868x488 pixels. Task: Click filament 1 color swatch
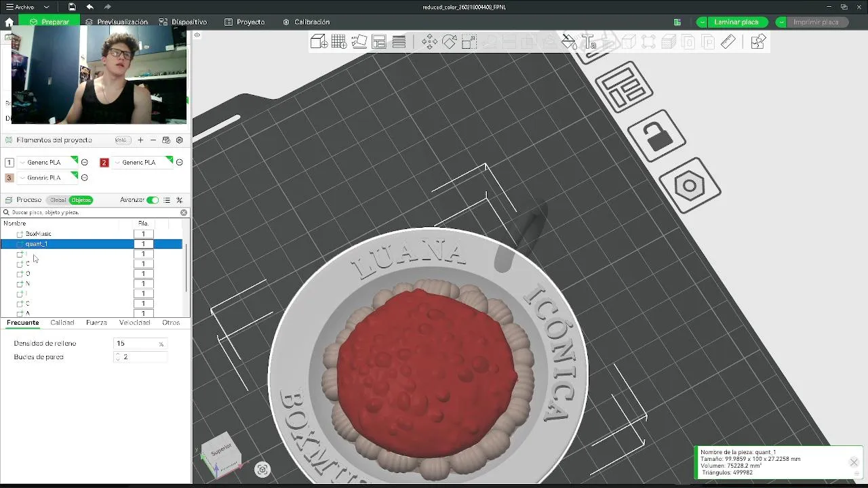coord(9,162)
